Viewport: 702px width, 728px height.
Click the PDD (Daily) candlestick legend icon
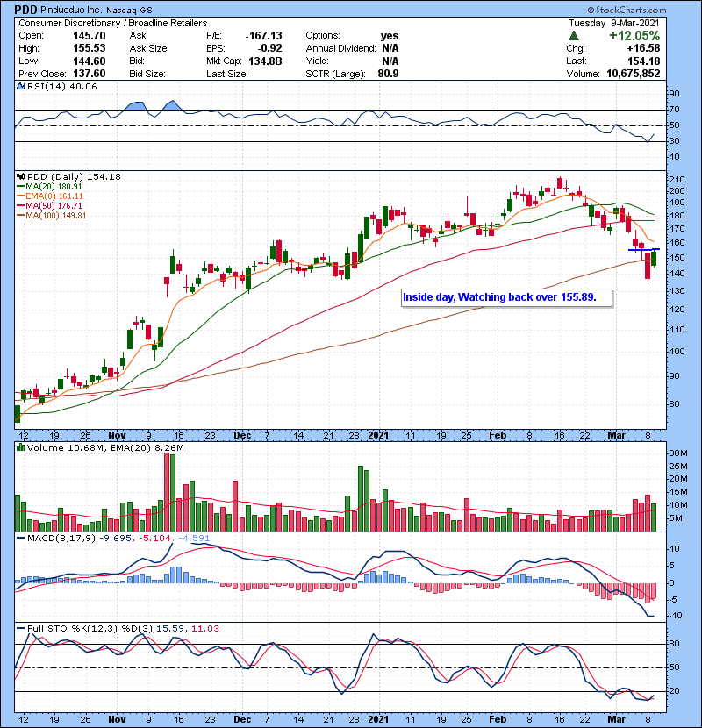[20, 177]
